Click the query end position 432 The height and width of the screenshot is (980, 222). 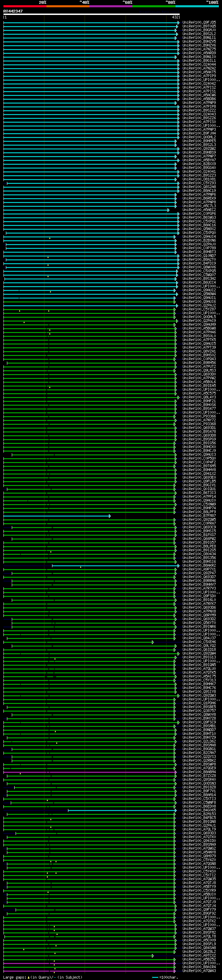(x=175, y=17)
